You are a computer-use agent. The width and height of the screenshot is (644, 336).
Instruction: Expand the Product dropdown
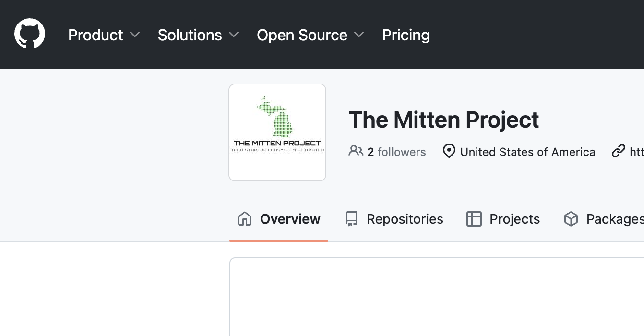point(104,35)
